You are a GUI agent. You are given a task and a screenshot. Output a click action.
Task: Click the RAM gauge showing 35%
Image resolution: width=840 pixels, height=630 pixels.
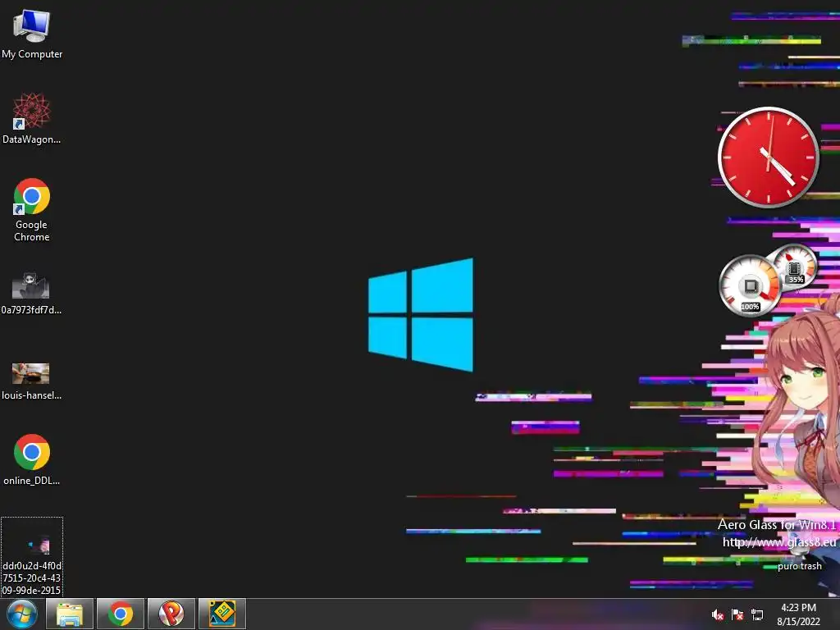click(x=794, y=267)
